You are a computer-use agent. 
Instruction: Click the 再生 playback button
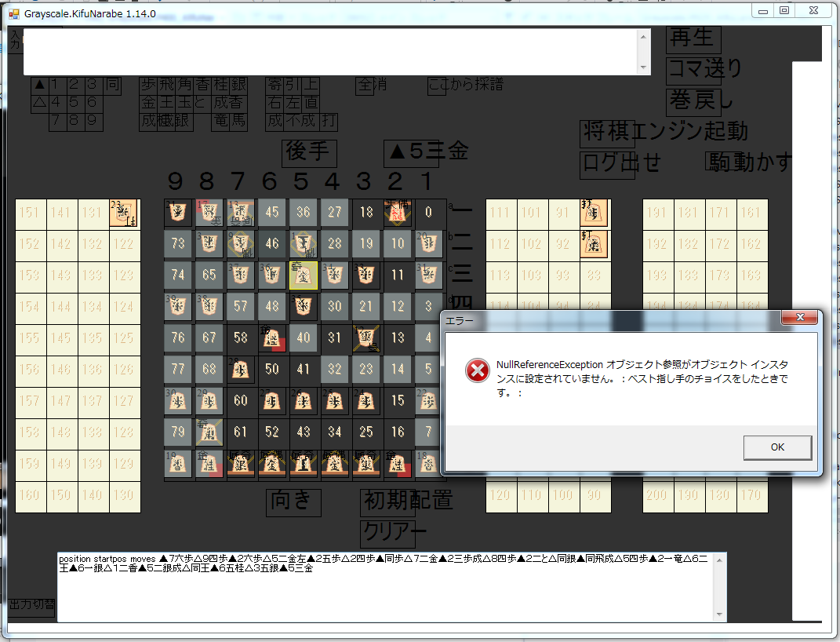point(693,40)
